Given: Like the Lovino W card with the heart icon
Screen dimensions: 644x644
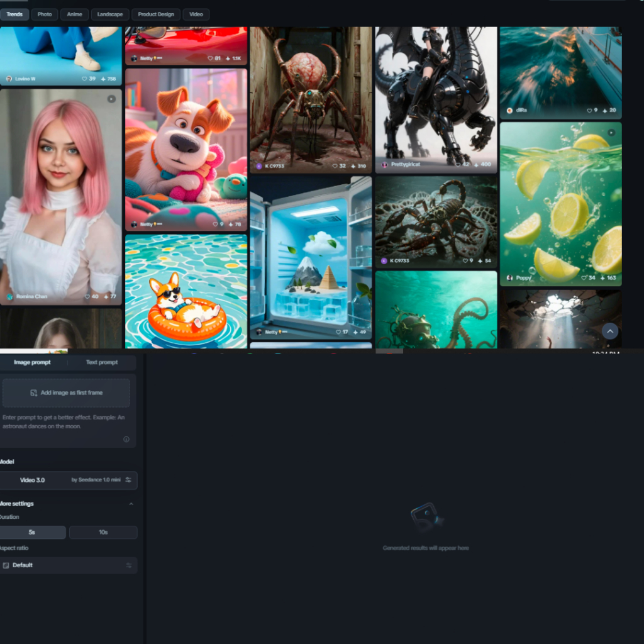Looking at the screenshot, I should (84, 79).
